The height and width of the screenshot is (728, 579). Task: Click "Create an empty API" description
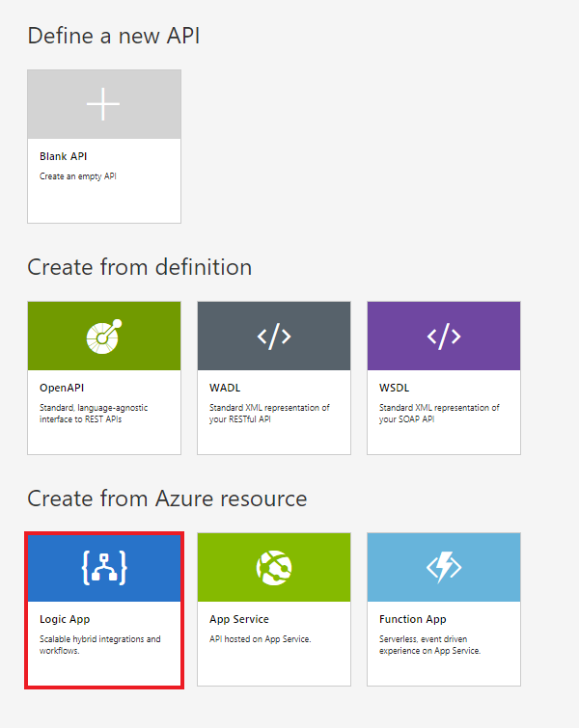77,176
